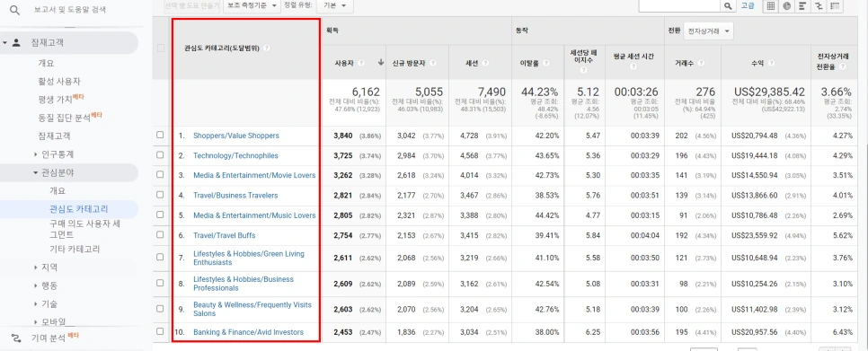Image resolution: width=868 pixels, height=351 pixels.
Task: Check the box for Technology/Technophiles row
Action: [x=160, y=155]
